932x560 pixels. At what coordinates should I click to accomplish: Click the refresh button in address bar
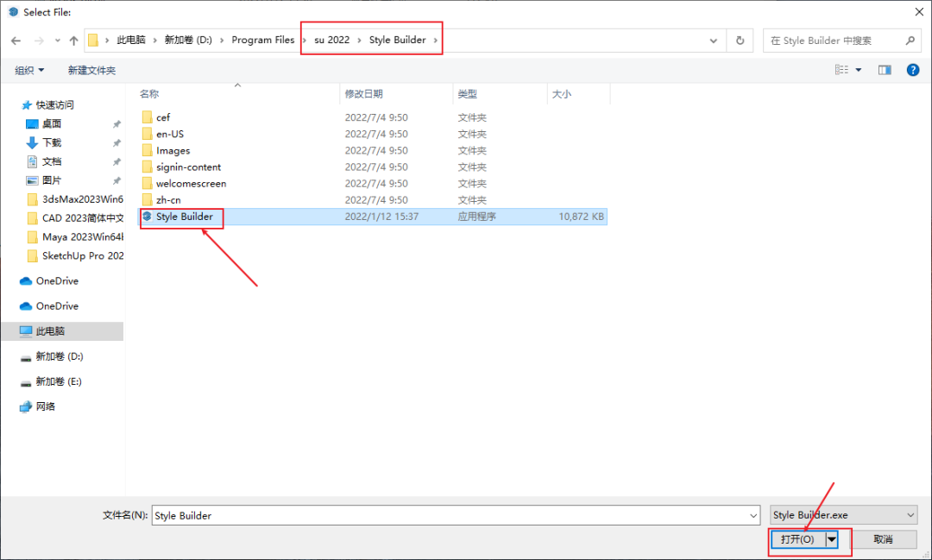(x=740, y=41)
